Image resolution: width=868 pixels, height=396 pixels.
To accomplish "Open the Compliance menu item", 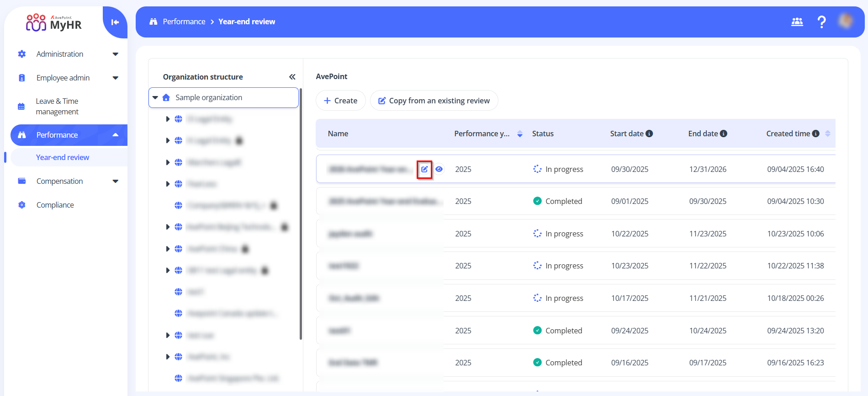I will pos(55,205).
